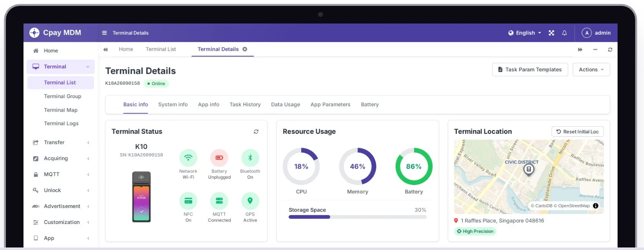This screenshot has height=250, width=644.
Task: Refresh Terminal Status card
Action: 256,132
